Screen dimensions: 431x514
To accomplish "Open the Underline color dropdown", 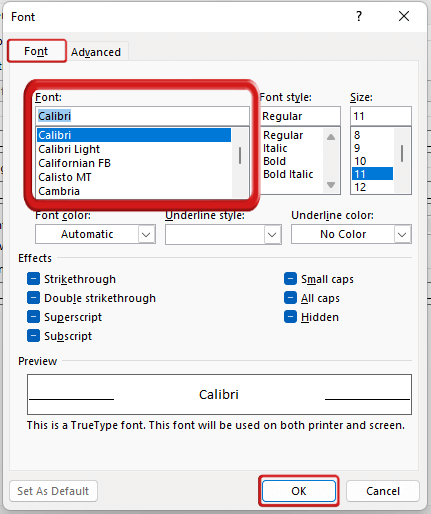I will click(x=351, y=234).
